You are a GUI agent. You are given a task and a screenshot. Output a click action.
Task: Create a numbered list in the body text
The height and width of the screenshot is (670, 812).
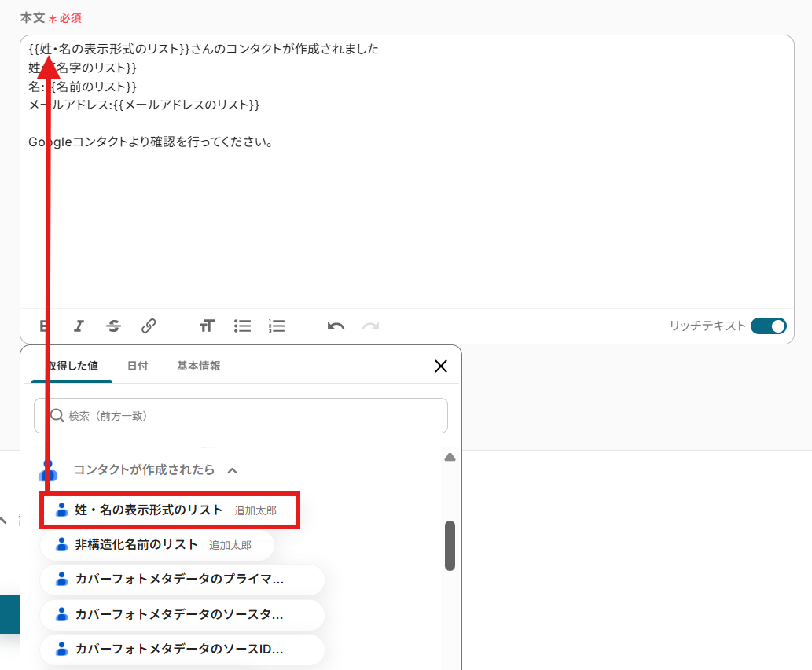[x=277, y=326]
